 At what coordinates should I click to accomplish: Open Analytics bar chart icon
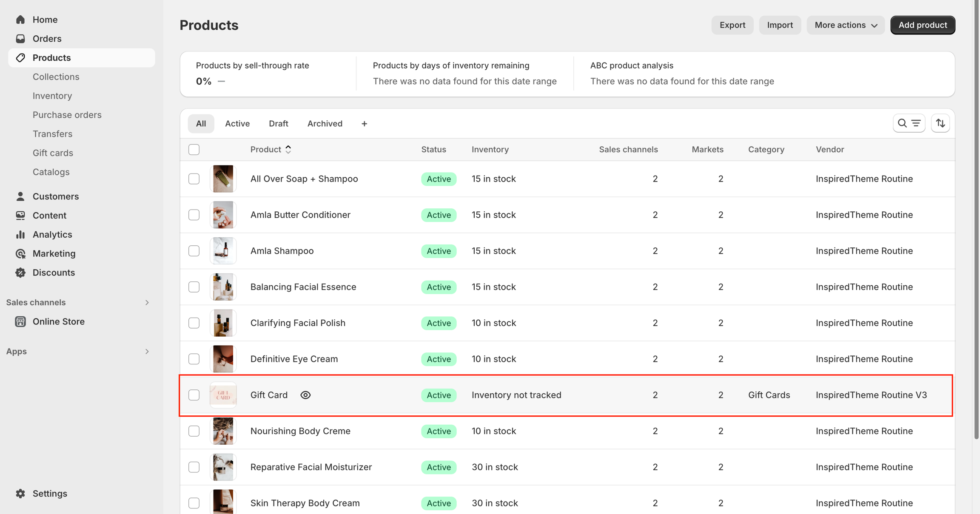(x=20, y=234)
